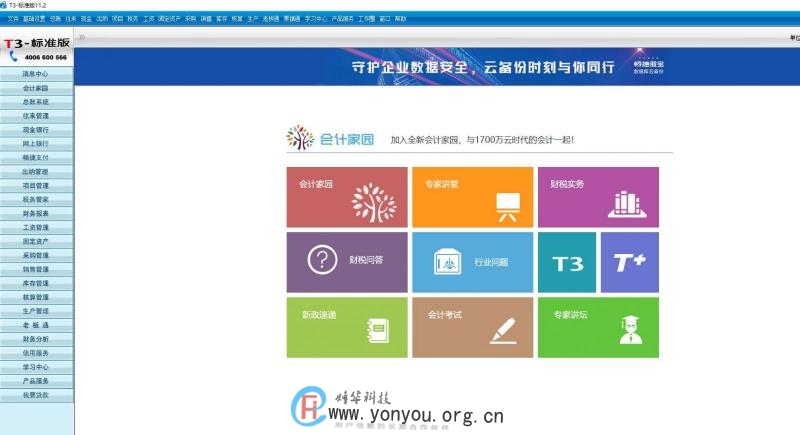Screen dimensions: 800x435
Task: Open the 核算 menu
Action: coord(237,19)
